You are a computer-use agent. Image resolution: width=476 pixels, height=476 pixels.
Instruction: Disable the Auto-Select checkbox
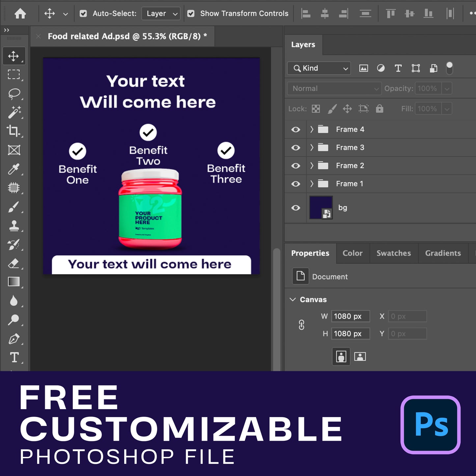[83, 14]
